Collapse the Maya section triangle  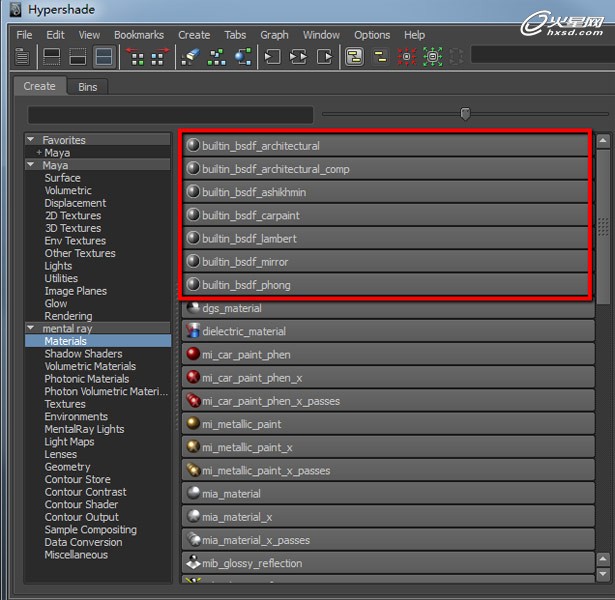coord(31,165)
